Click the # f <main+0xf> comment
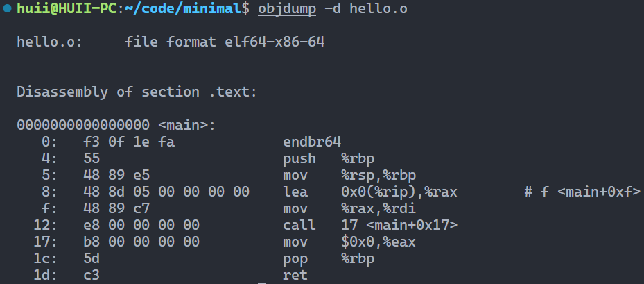Viewport: 644px width, 284px height. 582,192
